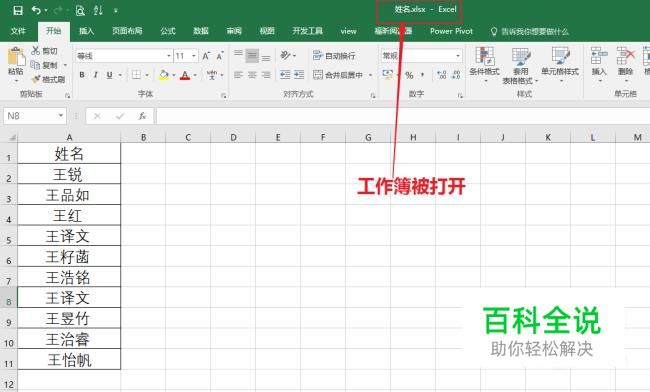Open font name combo box
The image size is (650, 392).
point(124,56)
